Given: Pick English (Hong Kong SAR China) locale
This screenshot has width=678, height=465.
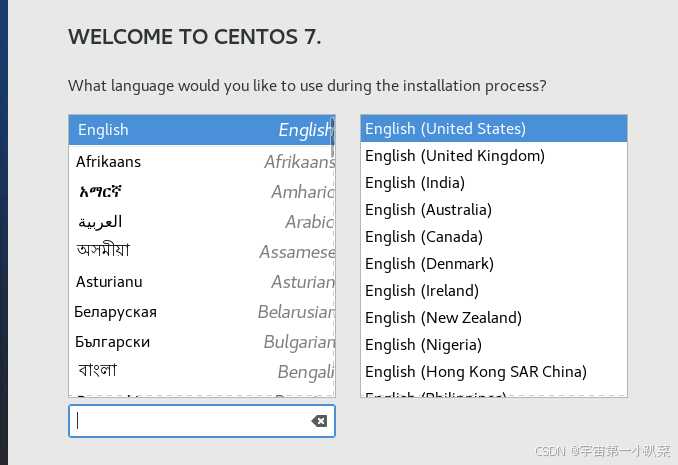Looking at the screenshot, I should pyautogui.click(x=494, y=372).
